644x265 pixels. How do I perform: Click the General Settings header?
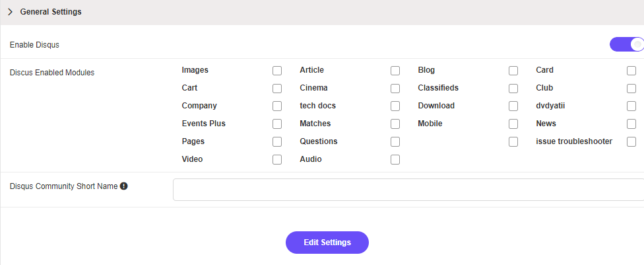click(x=51, y=12)
